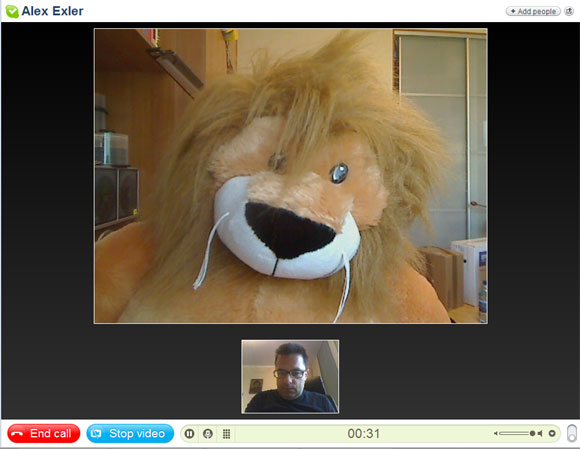Click the green status icon next to Alex Exler
This screenshot has width=580, height=449.
coord(12,11)
